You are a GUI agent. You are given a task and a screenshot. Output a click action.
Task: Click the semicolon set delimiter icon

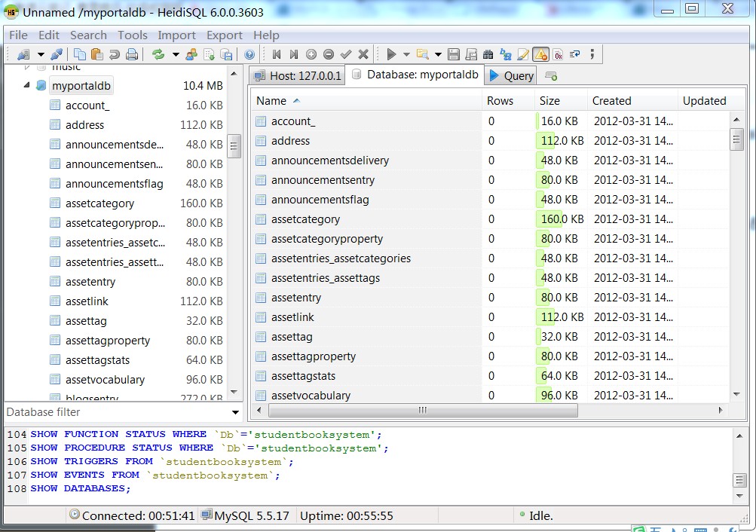tap(592, 54)
